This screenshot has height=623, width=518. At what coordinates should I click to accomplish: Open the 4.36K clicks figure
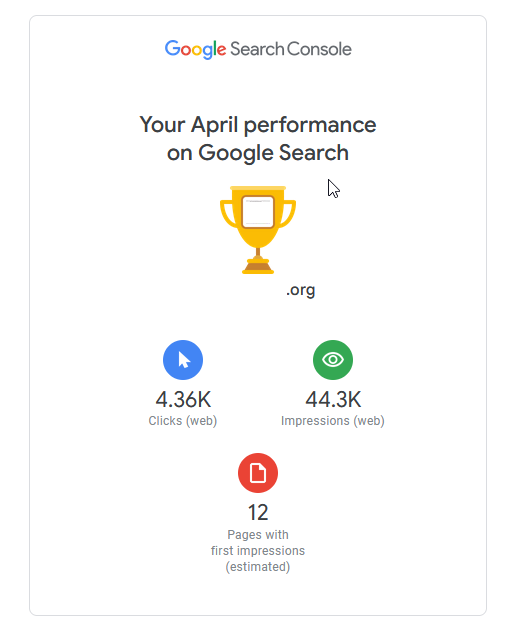(x=183, y=400)
